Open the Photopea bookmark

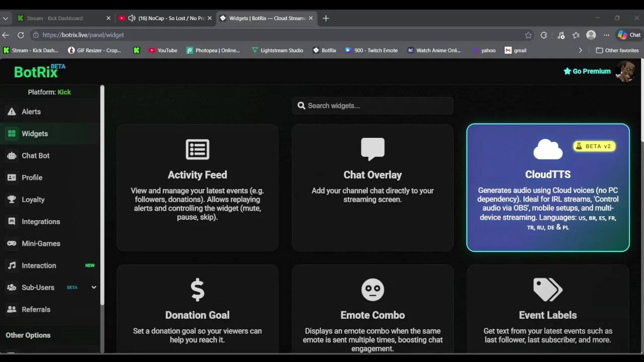(213, 50)
